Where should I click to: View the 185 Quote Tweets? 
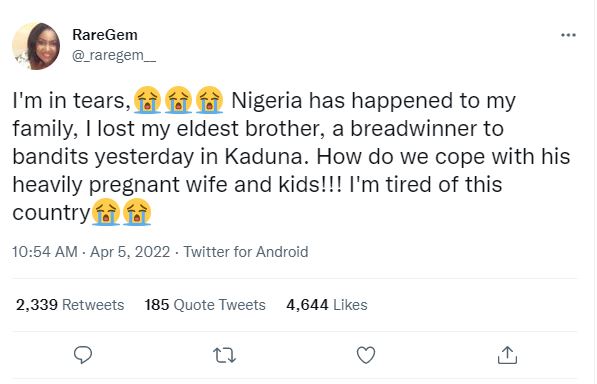tap(205, 305)
